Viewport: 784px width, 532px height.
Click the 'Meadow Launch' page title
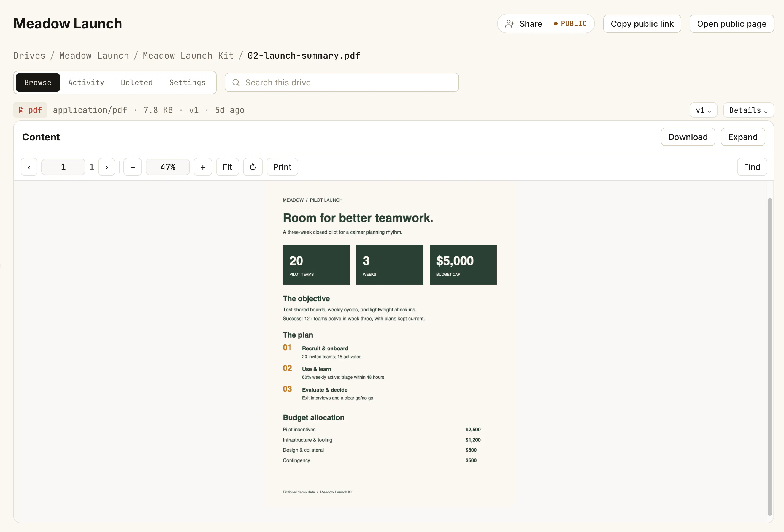pos(68,24)
